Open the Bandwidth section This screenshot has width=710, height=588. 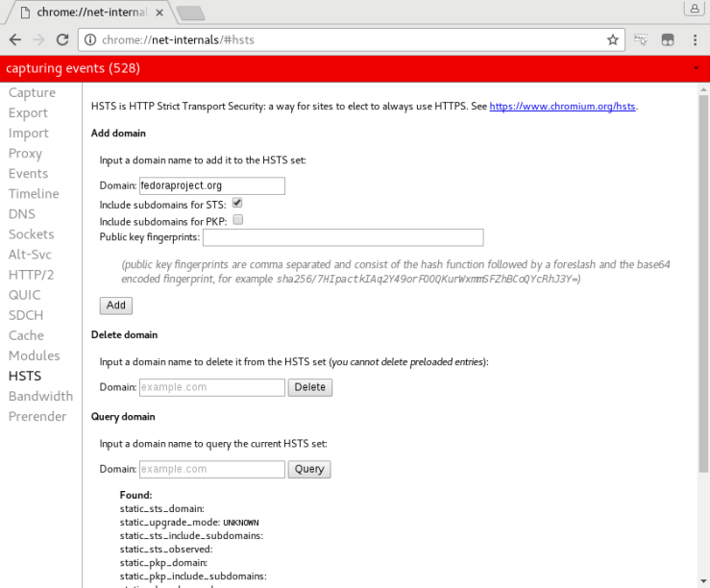pyautogui.click(x=40, y=396)
